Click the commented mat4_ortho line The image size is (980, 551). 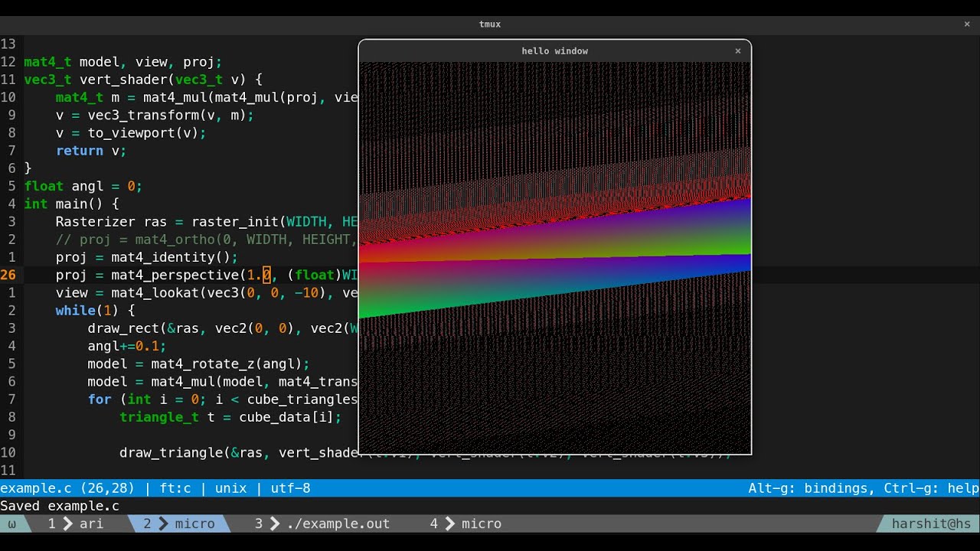click(x=207, y=240)
